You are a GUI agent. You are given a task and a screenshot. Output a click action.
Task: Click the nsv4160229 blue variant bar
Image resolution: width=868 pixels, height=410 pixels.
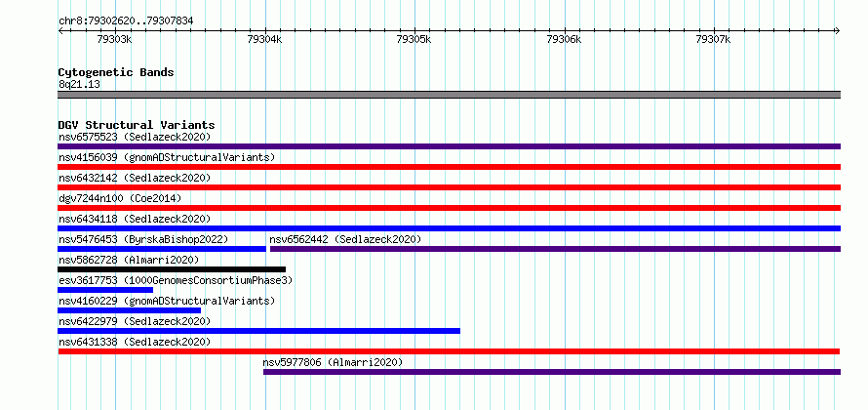click(x=129, y=310)
